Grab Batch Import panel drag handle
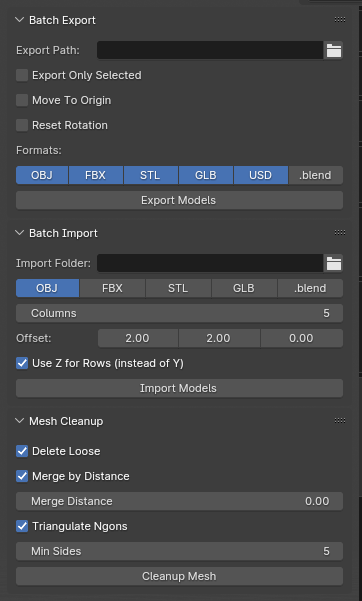The width and height of the screenshot is (362, 601). click(340, 233)
